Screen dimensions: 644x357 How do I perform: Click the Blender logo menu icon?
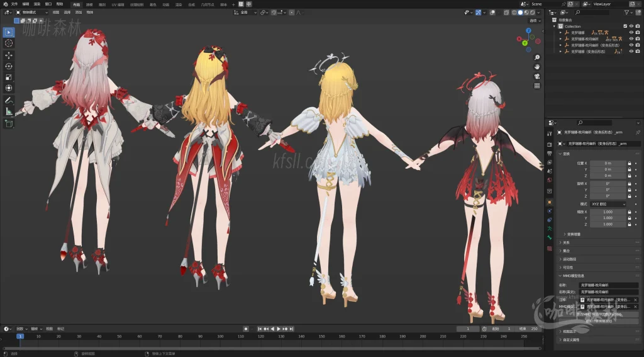tap(5, 4)
